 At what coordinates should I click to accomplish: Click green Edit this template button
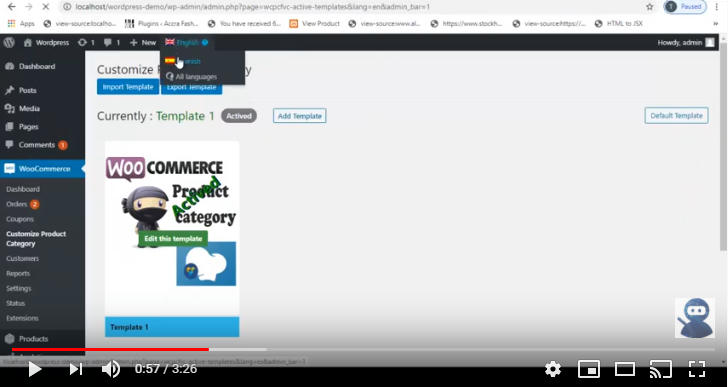pyautogui.click(x=173, y=239)
